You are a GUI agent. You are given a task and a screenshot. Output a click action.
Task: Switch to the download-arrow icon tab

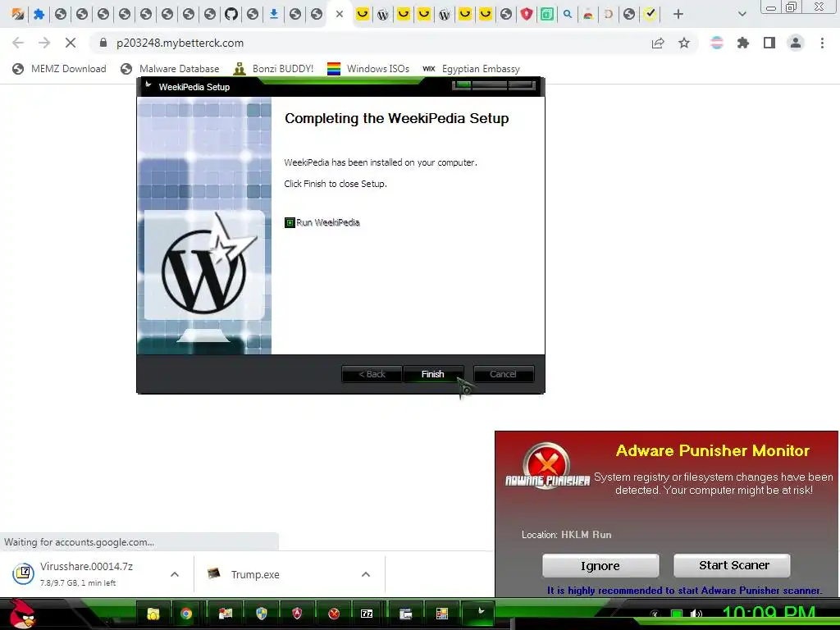pos(274,14)
